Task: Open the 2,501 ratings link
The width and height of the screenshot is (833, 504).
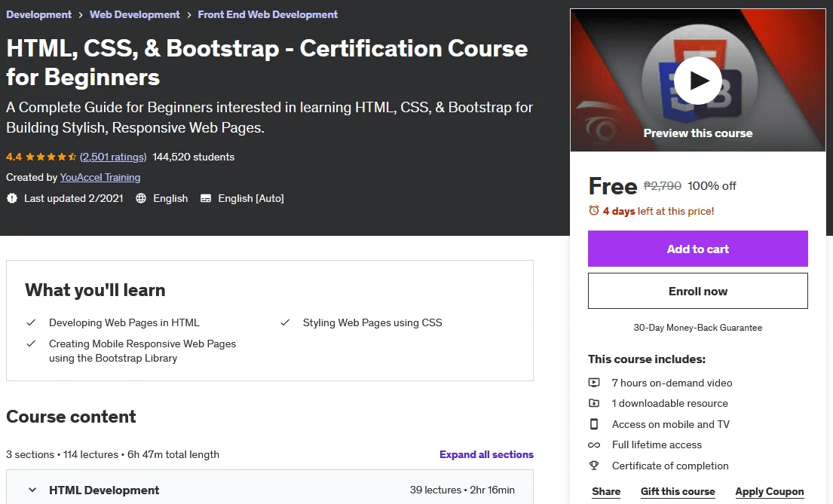Action: (113, 157)
